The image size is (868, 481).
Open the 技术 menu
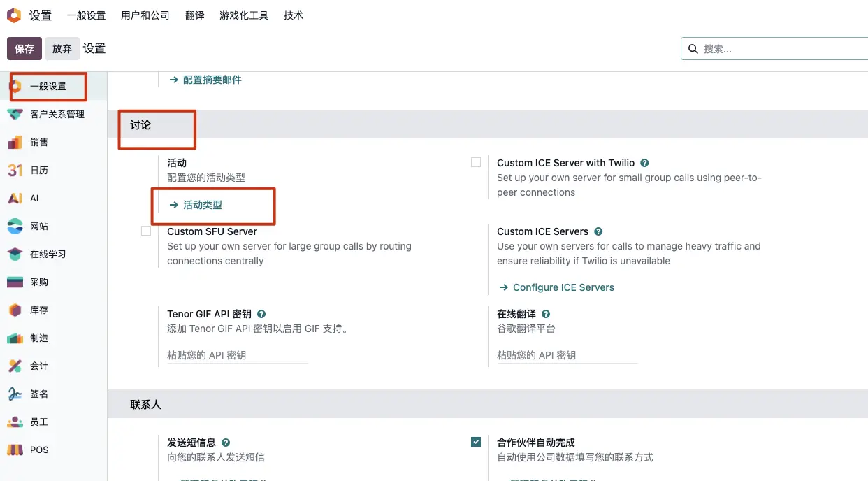pyautogui.click(x=294, y=15)
